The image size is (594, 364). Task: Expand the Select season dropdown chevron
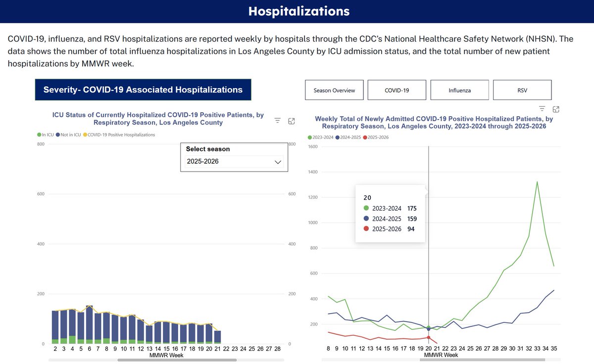278,162
